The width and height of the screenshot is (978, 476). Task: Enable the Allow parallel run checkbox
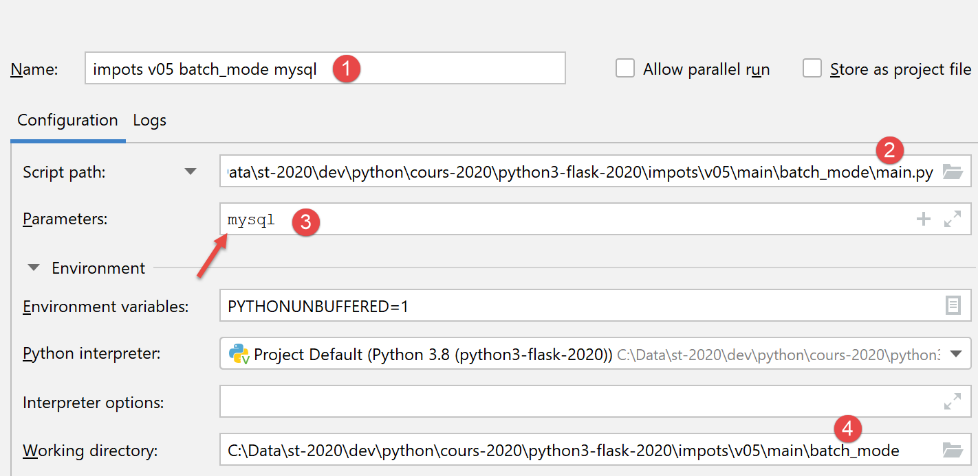(625, 69)
